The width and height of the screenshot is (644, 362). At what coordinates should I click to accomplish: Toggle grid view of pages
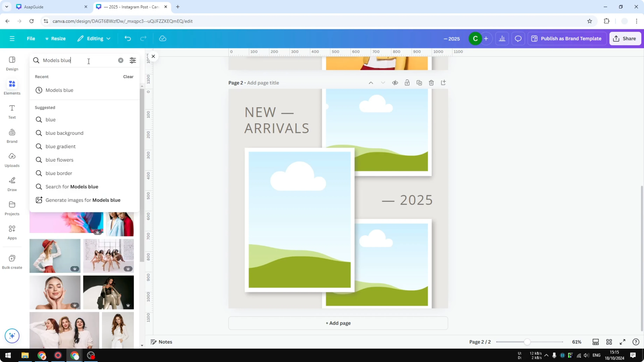(x=609, y=342)
